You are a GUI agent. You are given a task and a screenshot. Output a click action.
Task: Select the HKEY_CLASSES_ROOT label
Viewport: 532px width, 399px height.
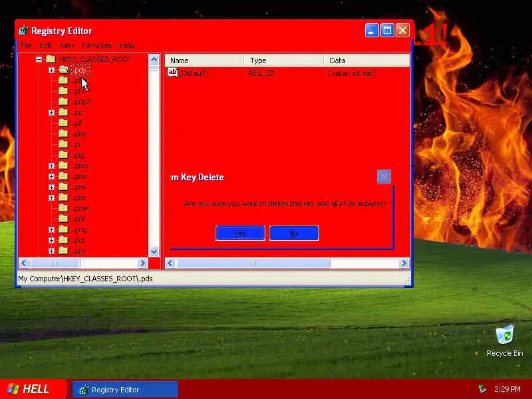pyautogui.click(x=95, y=59)
